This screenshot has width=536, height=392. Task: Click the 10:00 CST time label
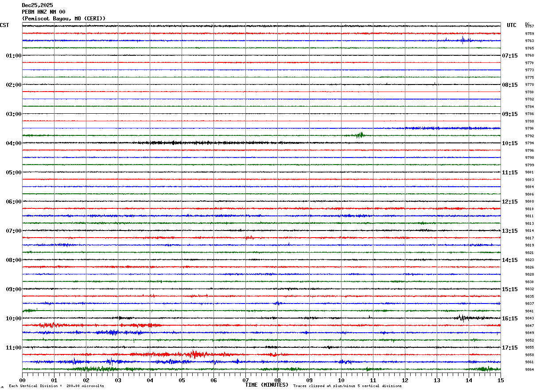click(14, 319)
